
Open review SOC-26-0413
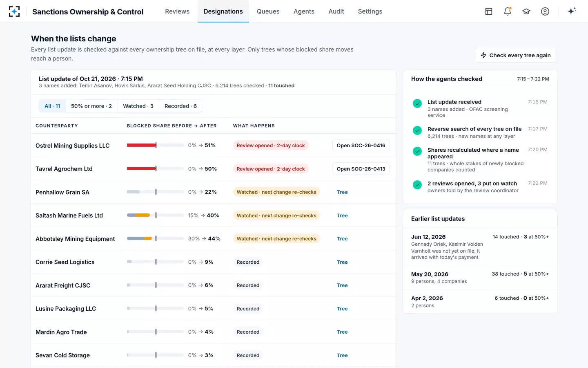pos(361,169)
